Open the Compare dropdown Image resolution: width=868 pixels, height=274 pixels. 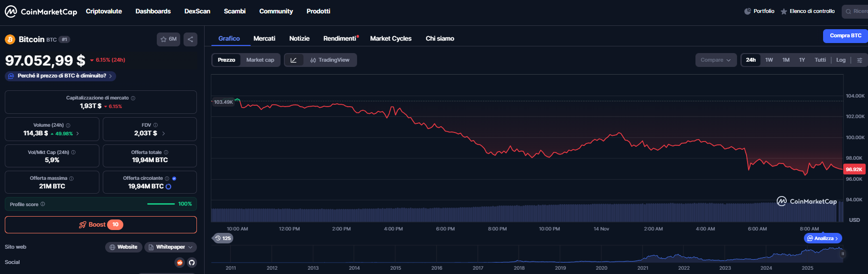click(x=716, y=60)
